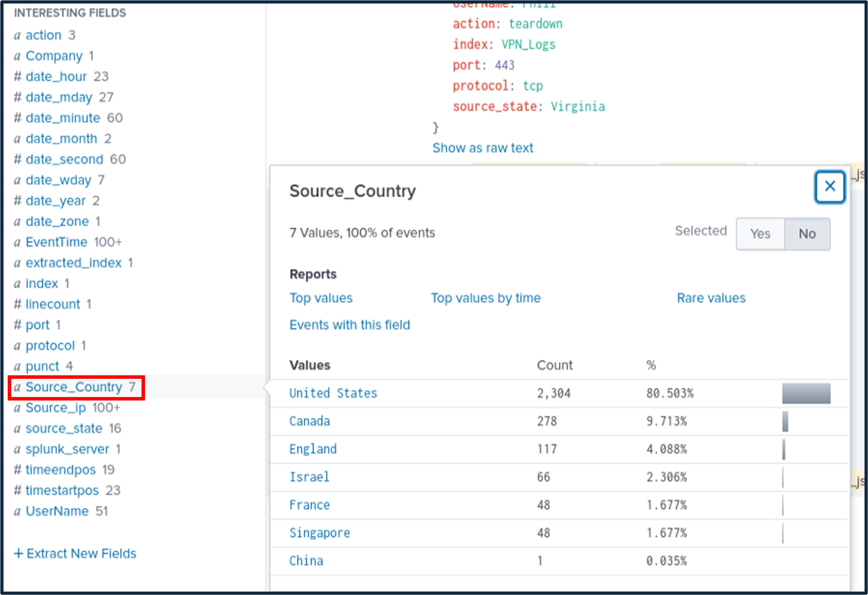Filter by United States value
Image resolution: width=868 pixels, height=595 pixels.
pos(333,393)
